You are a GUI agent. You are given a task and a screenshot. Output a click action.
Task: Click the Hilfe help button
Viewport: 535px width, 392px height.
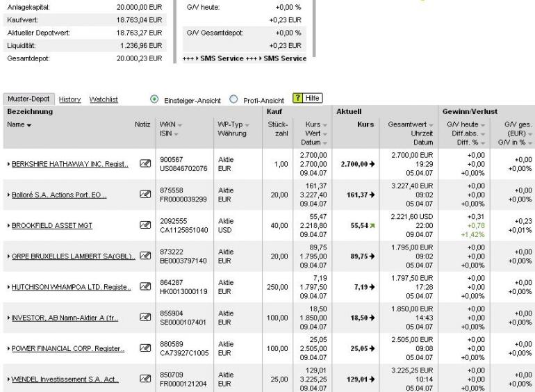click(x=308, y=98)
